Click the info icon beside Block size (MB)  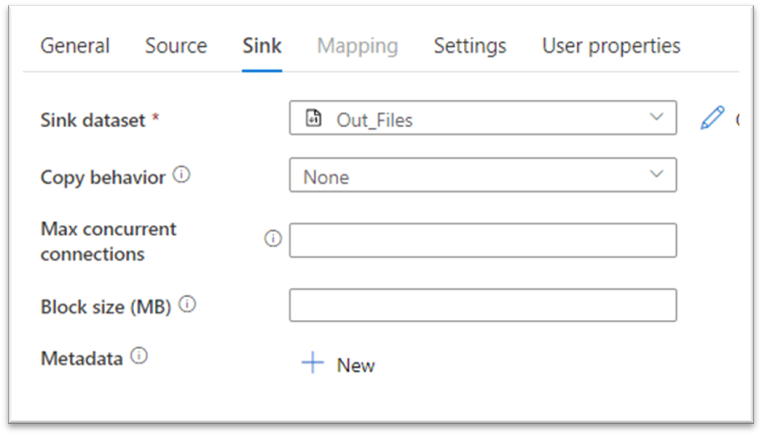(x=187, y=305)
